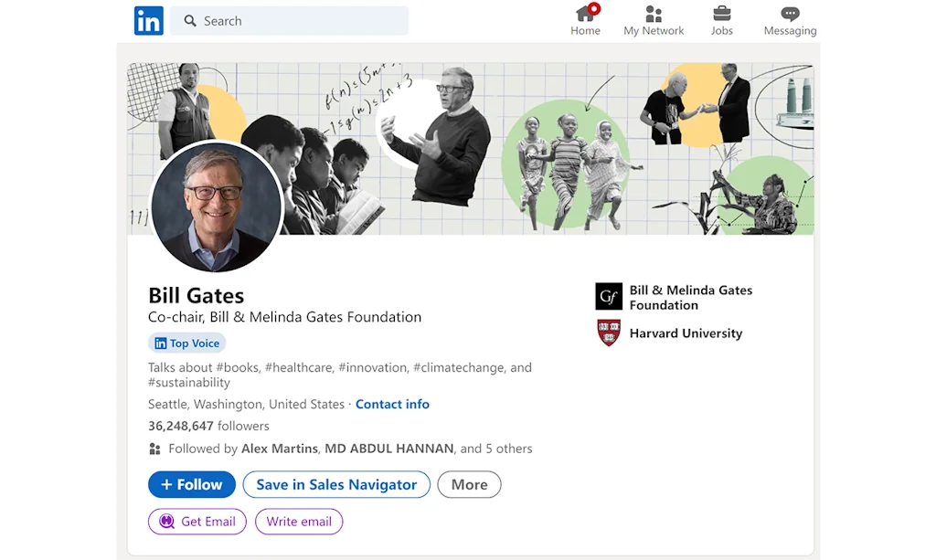Follow Bill Gates

(192, 485)
